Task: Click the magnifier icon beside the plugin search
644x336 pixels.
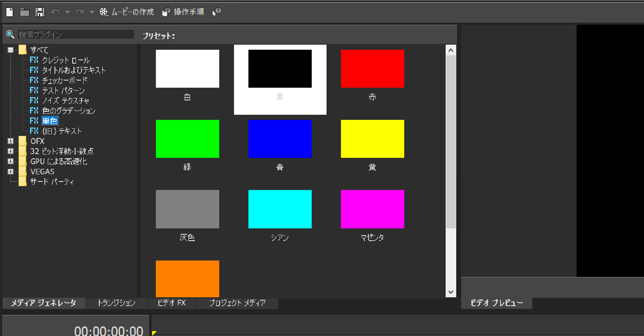Action: click(x=10, y=35)
